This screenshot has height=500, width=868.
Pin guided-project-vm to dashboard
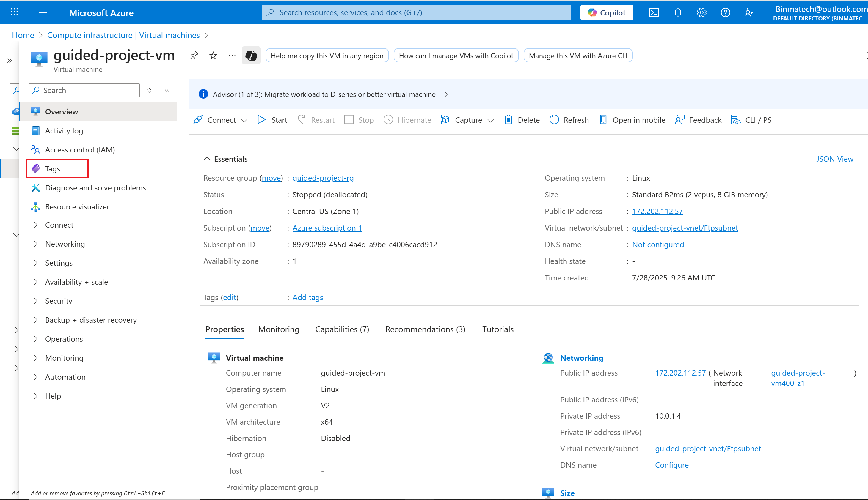194,55
